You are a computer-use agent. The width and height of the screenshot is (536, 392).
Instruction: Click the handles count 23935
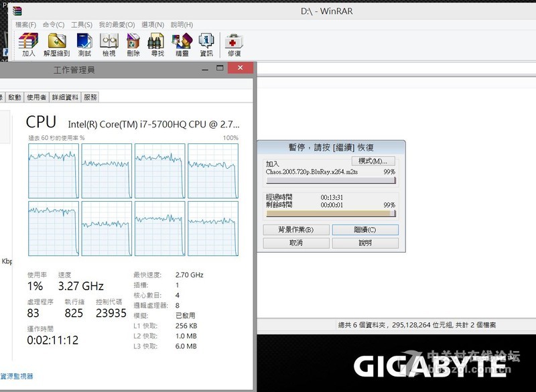coord(111,313)
